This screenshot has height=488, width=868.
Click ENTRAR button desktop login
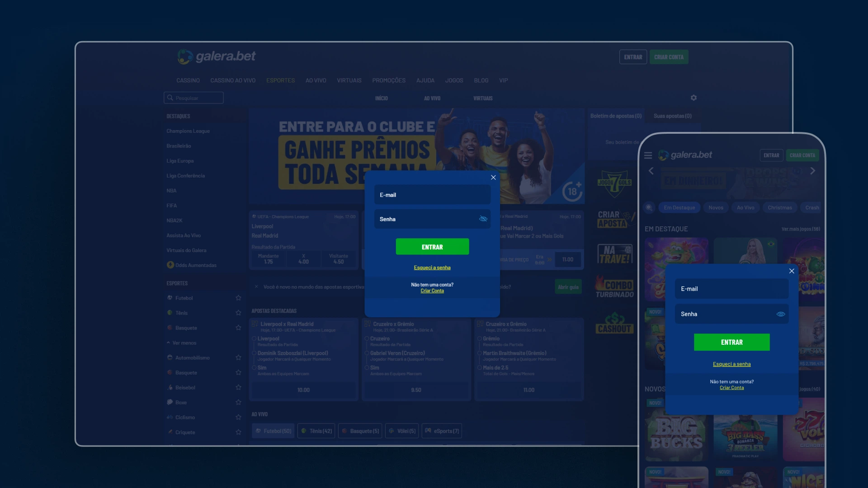(x=432, y=246)
